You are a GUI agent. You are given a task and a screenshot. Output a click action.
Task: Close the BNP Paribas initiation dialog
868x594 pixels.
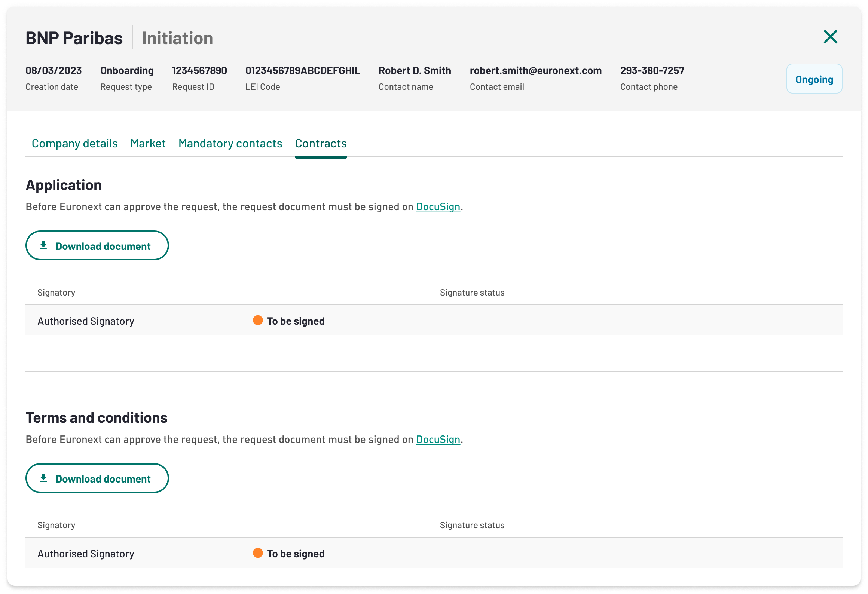830,37
